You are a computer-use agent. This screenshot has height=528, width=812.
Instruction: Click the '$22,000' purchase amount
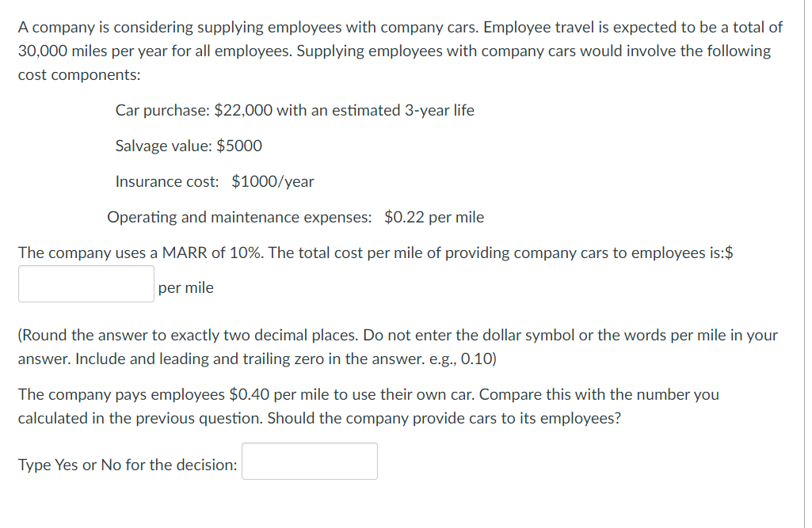(243, 110)
